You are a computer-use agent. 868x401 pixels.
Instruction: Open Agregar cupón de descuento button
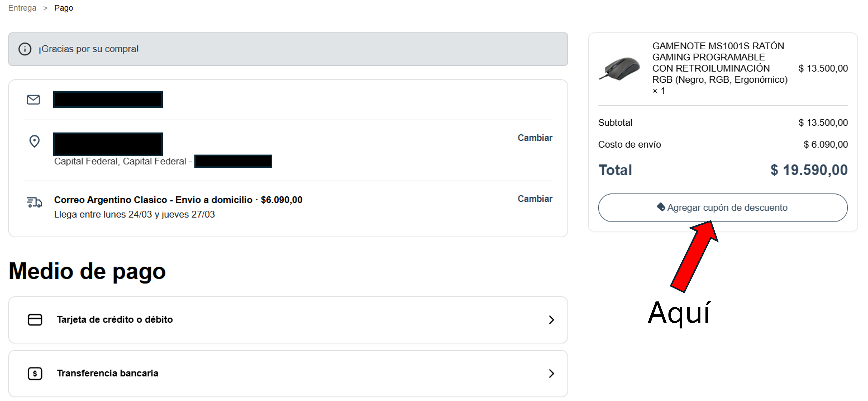click(723, 208)
